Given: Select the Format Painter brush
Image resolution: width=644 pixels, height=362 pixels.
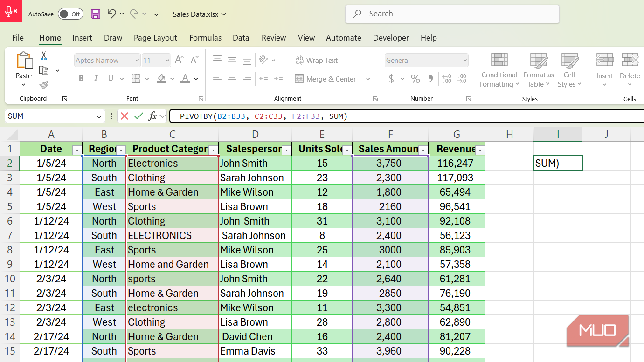Looking at the screenshot, I should tap(44, 85).
